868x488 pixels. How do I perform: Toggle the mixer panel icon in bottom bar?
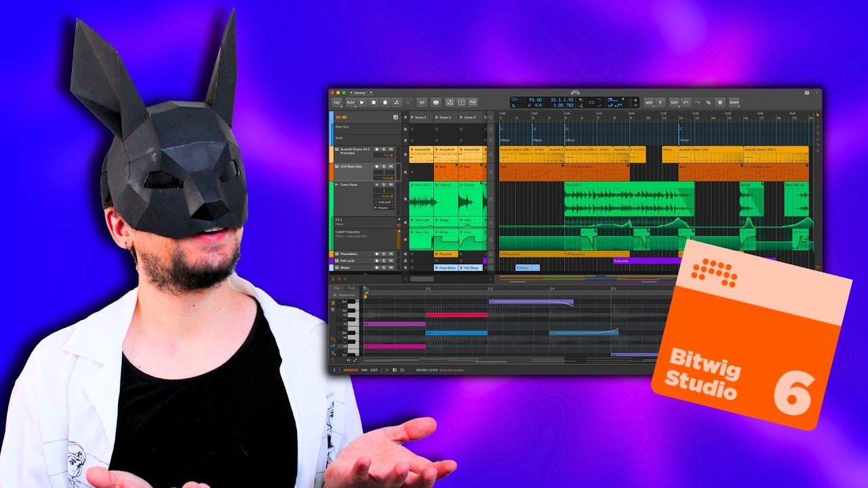click(x=402, y=370)
